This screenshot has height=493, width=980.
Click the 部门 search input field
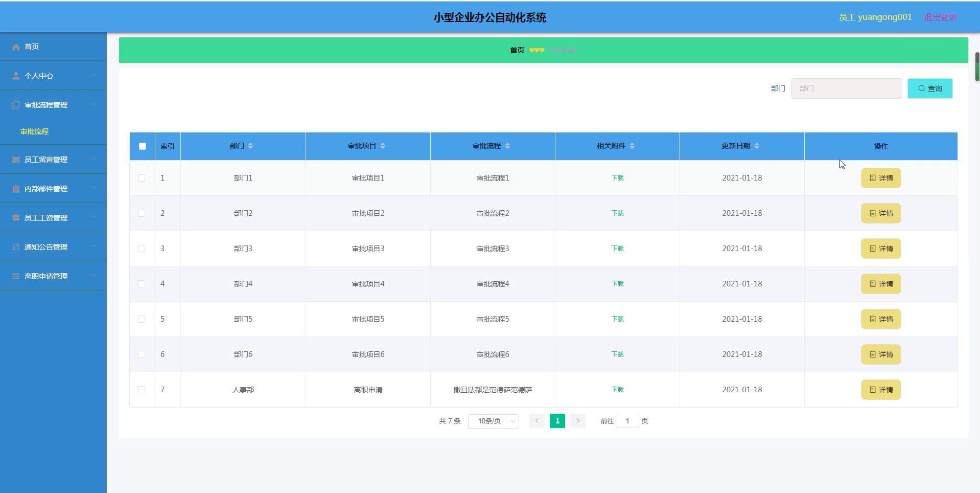tap(846, 88)
